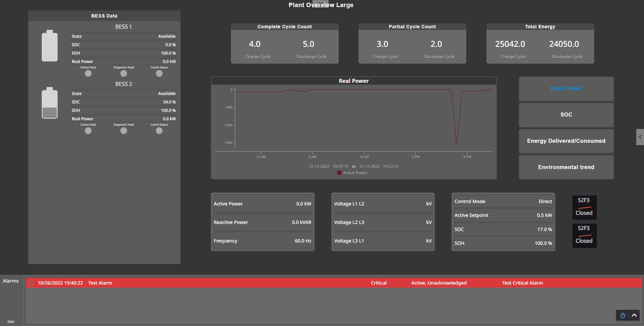
Task: Show the SOC trend chart
Action: tap(566, 115)
